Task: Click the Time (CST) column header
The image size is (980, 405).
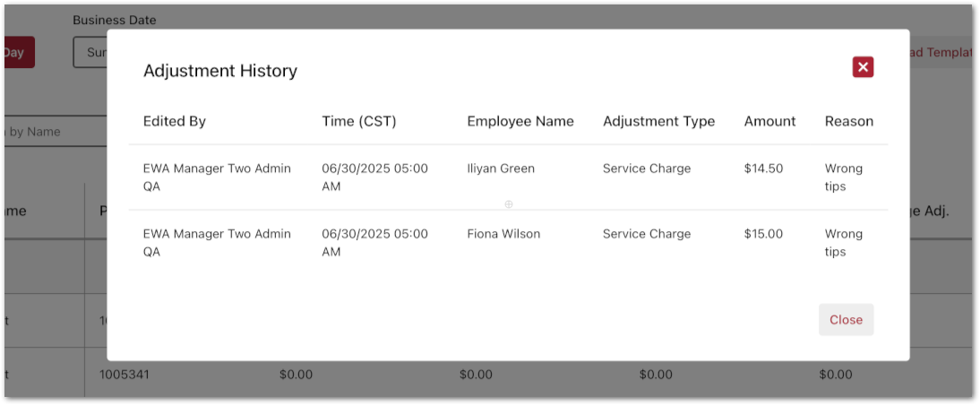Action: (x=359, y=121)
